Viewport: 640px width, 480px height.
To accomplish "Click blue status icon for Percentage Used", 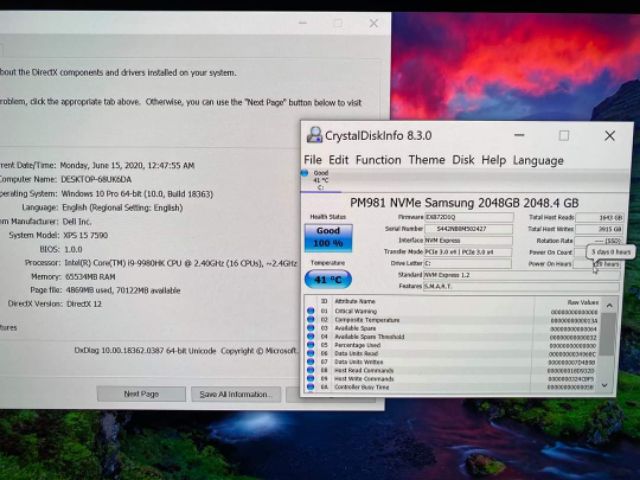I will [x=311, y=345].
